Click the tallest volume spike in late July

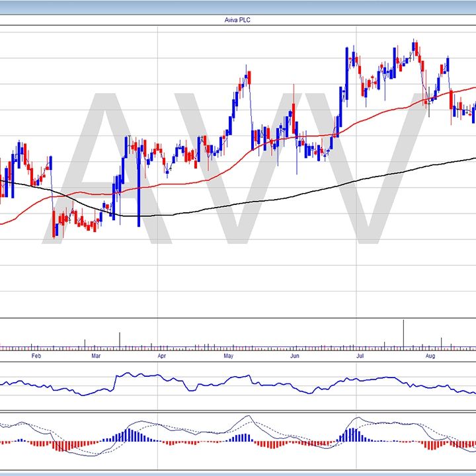coord(403,334)
